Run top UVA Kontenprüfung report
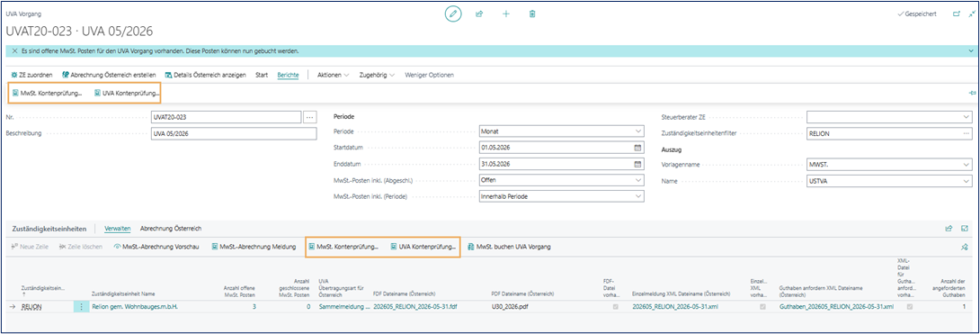 (127, 94)
